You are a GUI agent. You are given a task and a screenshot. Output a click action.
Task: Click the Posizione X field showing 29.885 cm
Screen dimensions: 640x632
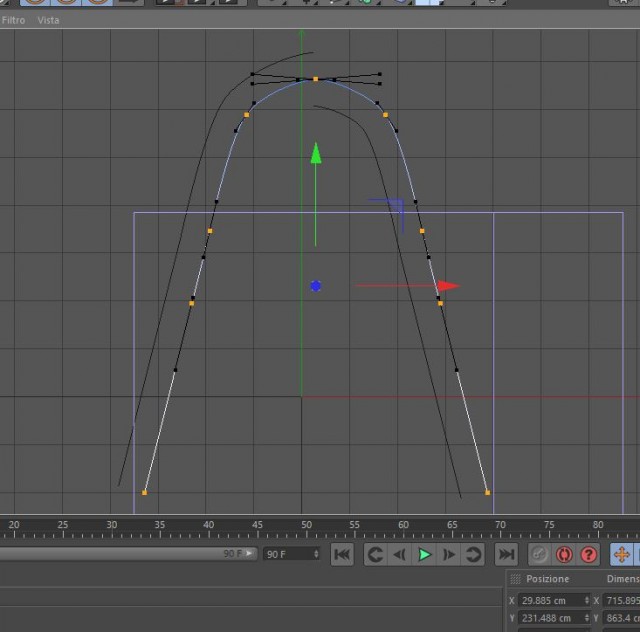[554, 600]
